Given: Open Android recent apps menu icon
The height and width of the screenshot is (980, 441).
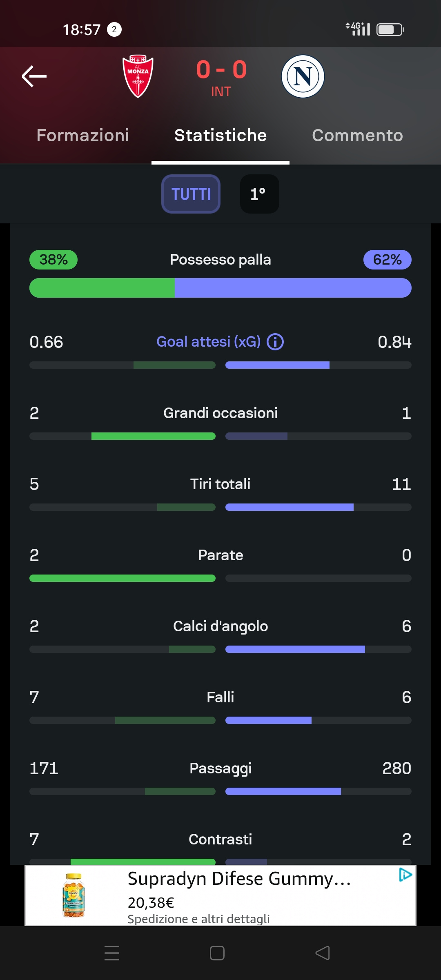Looking at the screenshot, I should (112, 953).
